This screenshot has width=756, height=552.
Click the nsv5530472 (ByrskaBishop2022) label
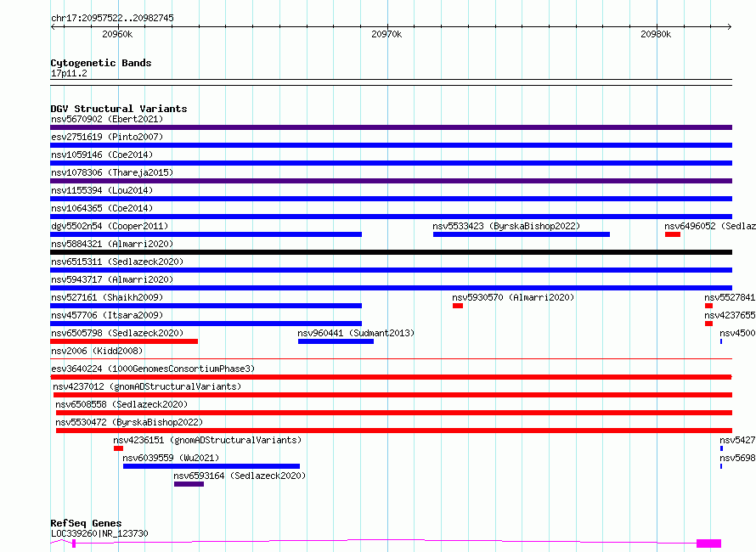pyautogui.click(x=129, y=422)
